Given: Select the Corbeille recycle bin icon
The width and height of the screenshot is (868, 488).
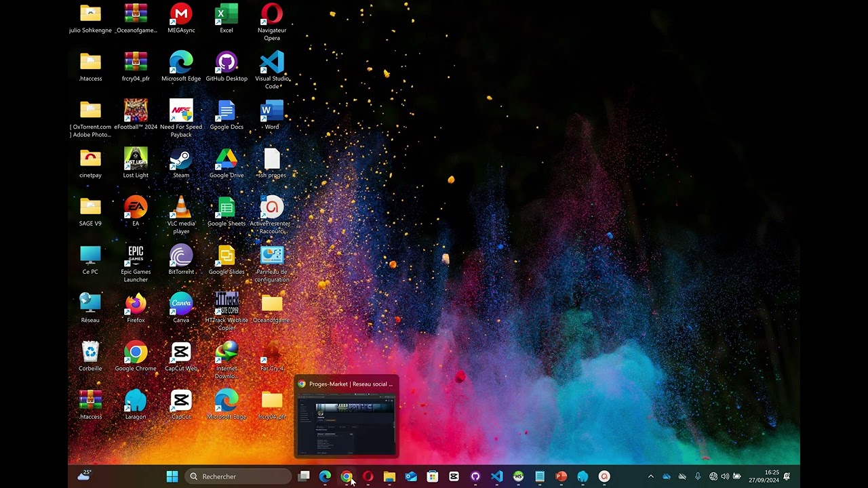Looking at the screenshot, I should 90,357.
